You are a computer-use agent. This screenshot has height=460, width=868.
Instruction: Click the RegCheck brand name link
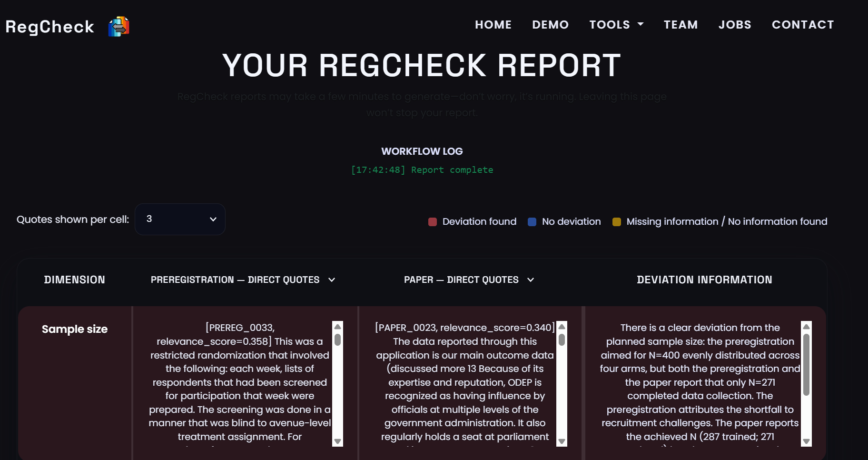[x=50, y=27]
